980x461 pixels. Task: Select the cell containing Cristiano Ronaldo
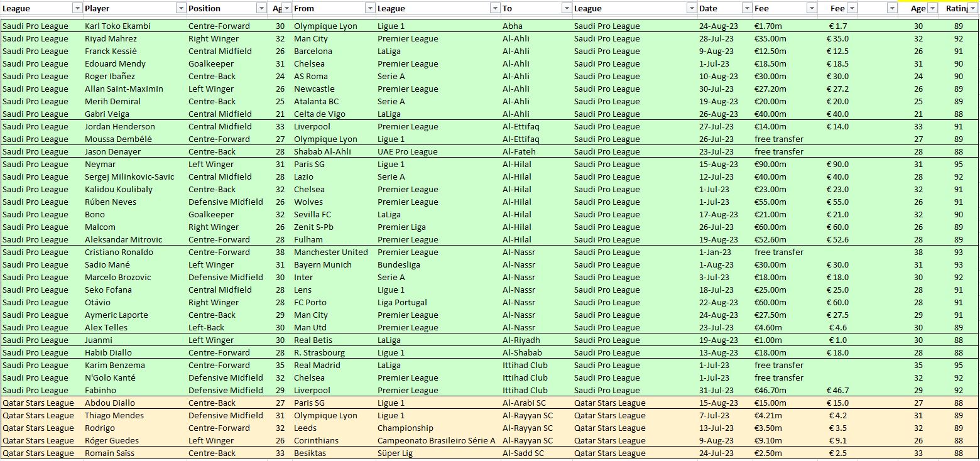pyautogui.click(x=119, y=252)
